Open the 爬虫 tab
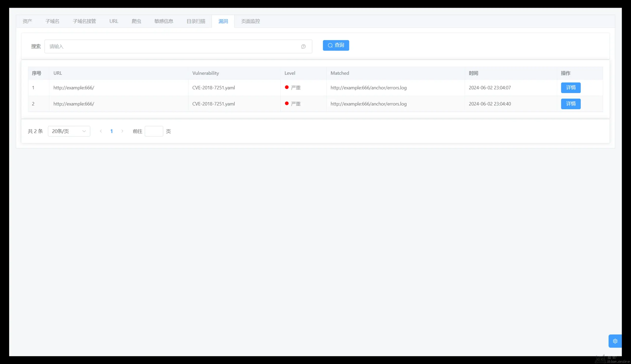 coord(136,21)
